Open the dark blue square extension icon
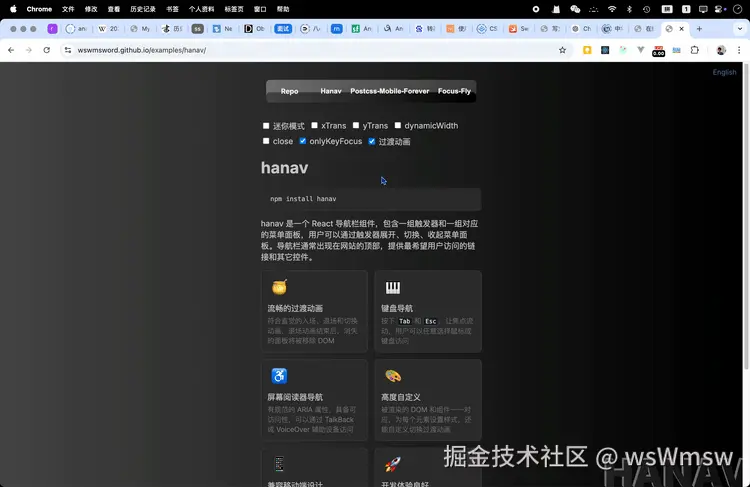750x487 pixels. [605, 50]
